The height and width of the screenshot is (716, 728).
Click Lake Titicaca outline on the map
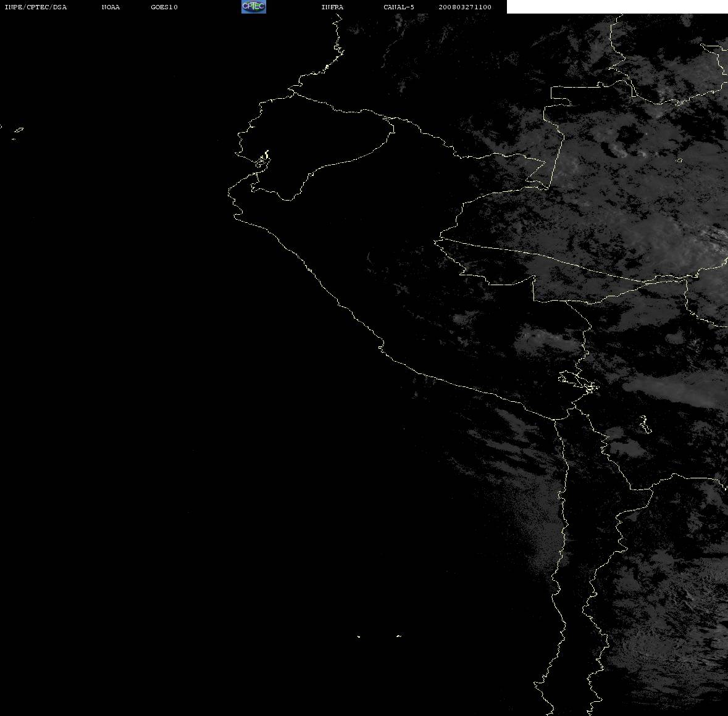(x=579, y=381)
